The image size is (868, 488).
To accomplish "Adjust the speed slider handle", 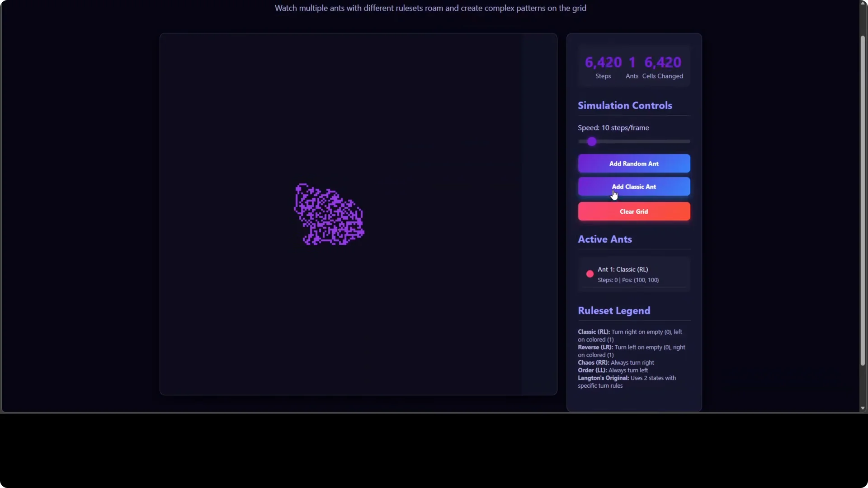I will coord(592,142).
